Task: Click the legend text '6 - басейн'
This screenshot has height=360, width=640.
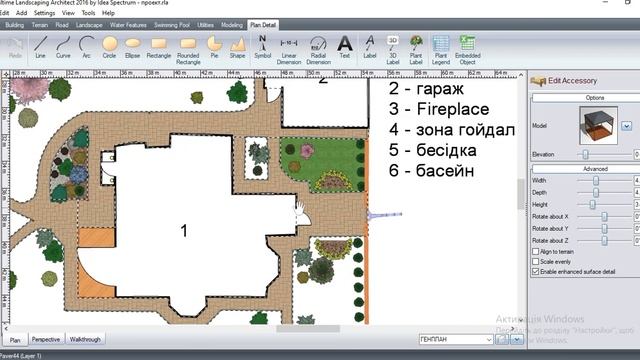Action: [431, 171]
